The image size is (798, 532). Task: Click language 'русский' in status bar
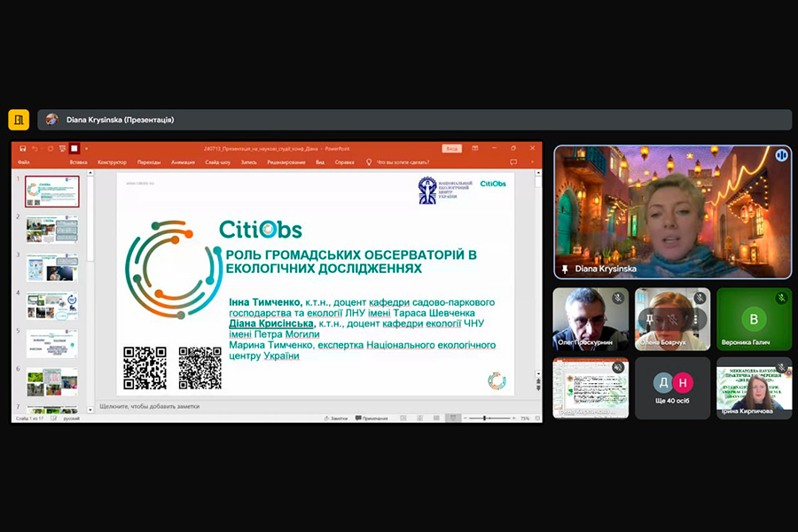pos(71,419)
